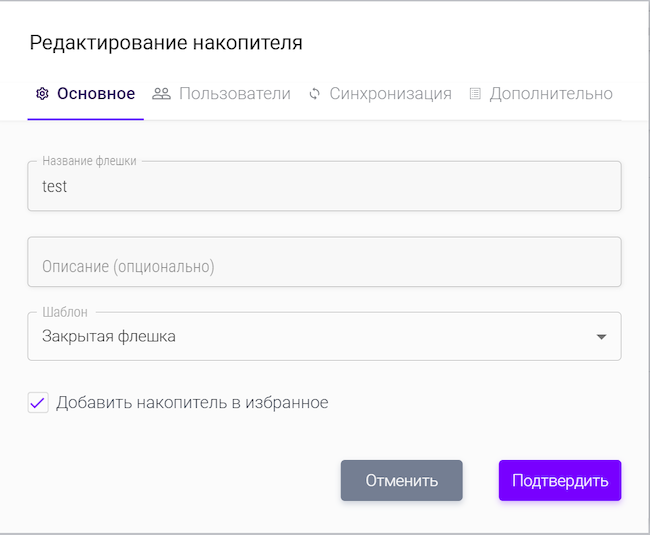Open the Шаблон dropdown showing Закрытая флешка

click(x=310, y=337)
